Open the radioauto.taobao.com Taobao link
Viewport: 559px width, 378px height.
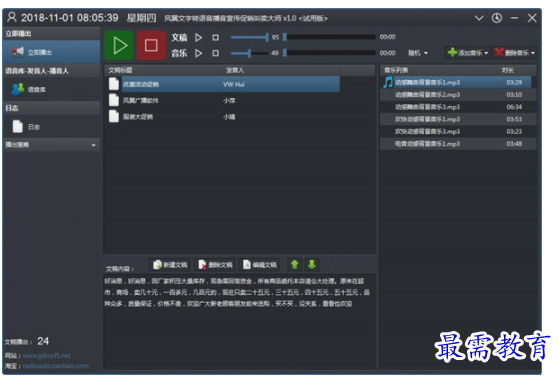(56, 366)
